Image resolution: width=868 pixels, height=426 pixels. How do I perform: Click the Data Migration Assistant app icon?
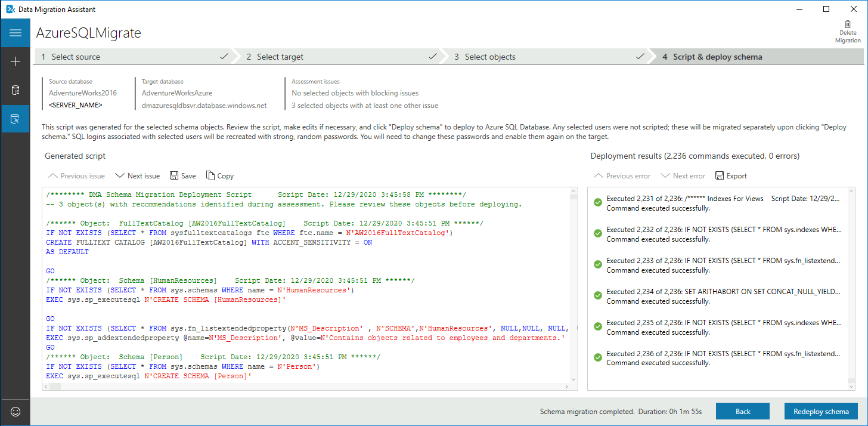pos(10,9)
